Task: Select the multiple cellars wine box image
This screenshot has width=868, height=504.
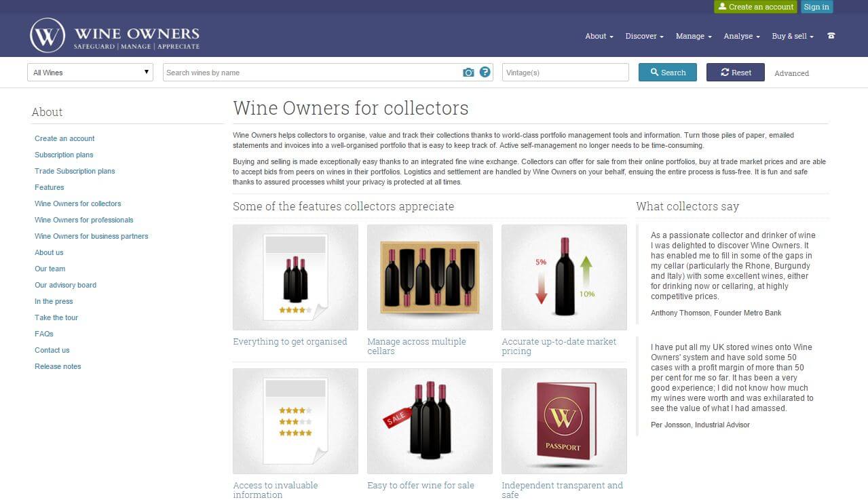Action: [x=430, y=277]
